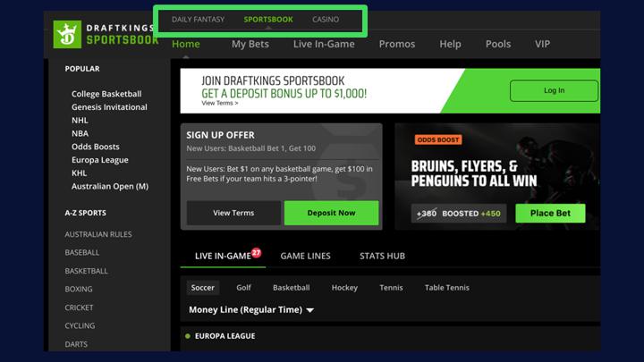Click Place Bet on the odds boost
The image size is (644, 362).
[x=550, y=213]
